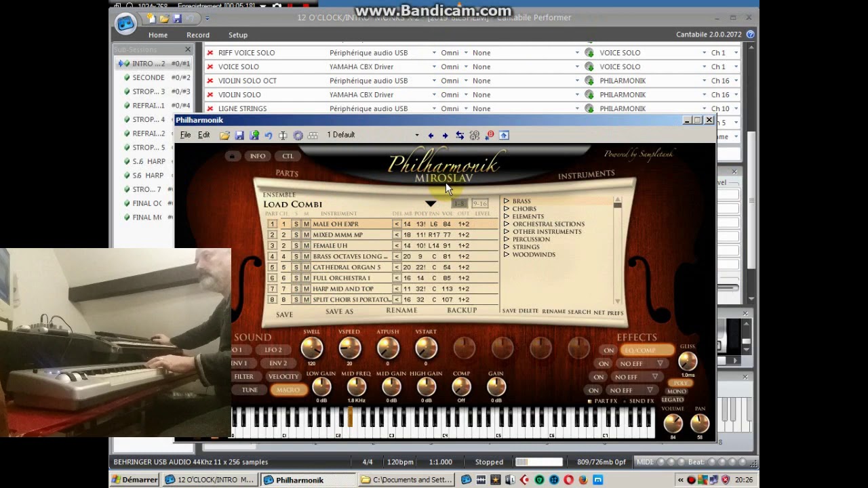Click the move/resize icon in plugin toolbar
Image resolution: width=868 pixels, height=488 pixels.
pyautogui.click(x=283, y=136)
